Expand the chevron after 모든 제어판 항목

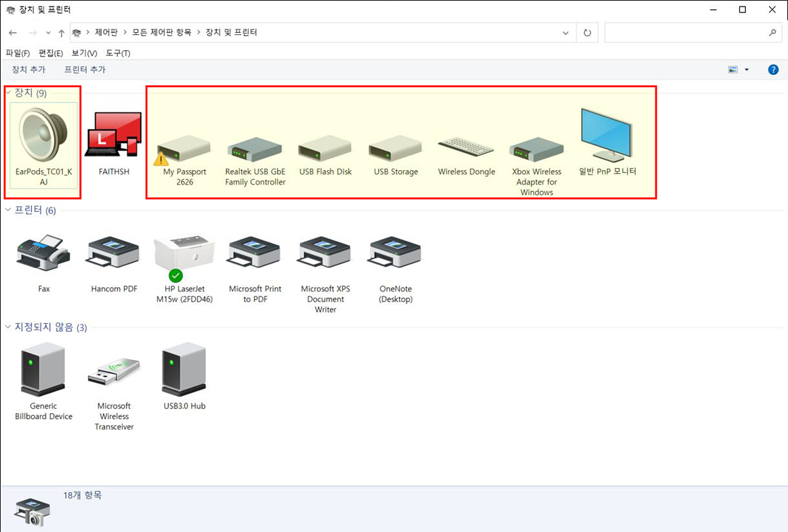[199, 32]
